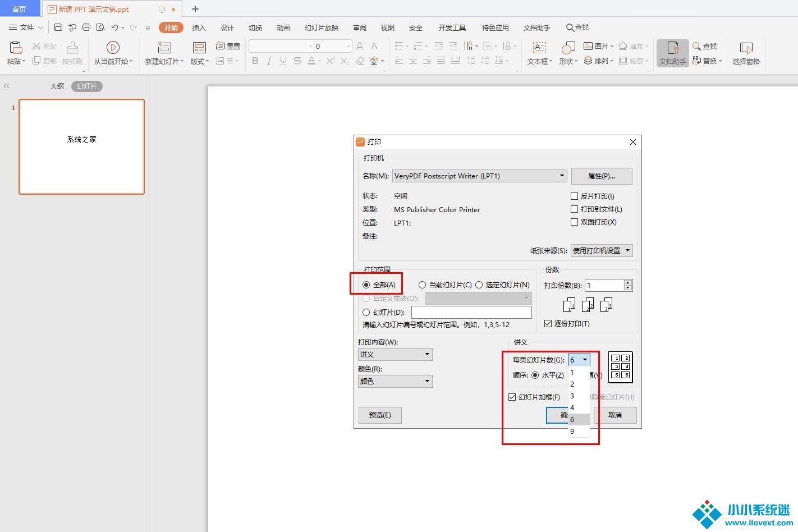Select Horizontal (水平) order radio button
The width and height of the screenshot is (798, 532).
[x=535, y=375]
